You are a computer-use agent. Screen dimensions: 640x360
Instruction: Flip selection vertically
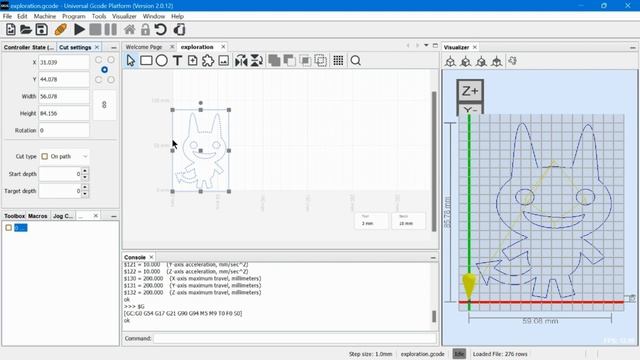coord(256,60)
